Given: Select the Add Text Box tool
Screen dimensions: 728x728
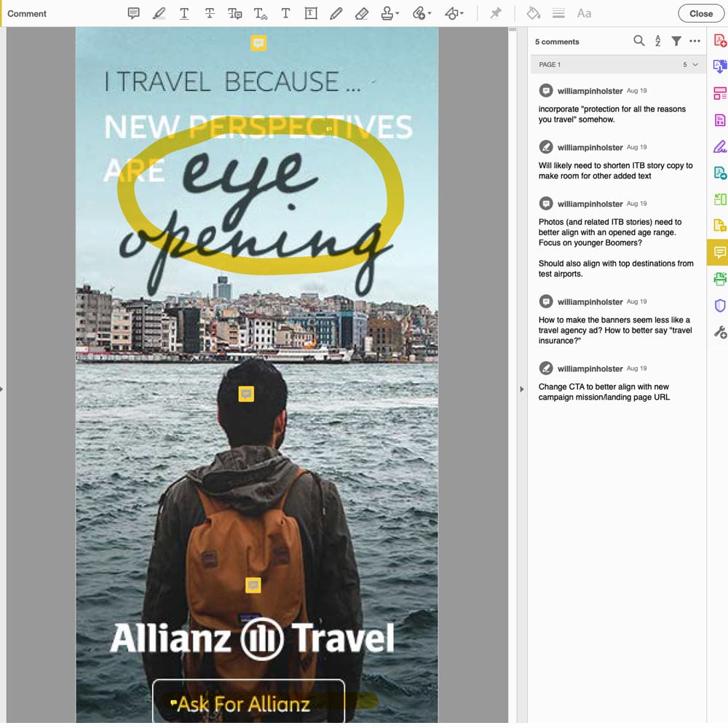Looking at the screenshot, I should tap(311, 13).
